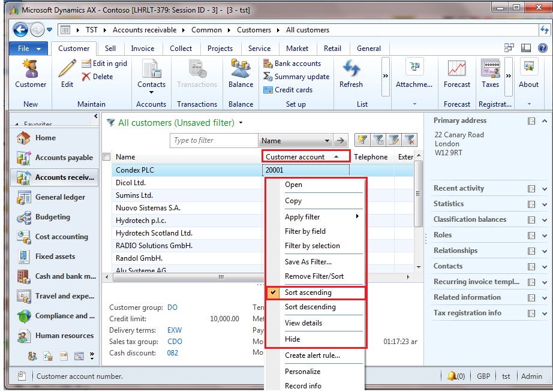Open the File menu dropdown
The width and height of the screenshot is (553, 392).
click(28, 49)
